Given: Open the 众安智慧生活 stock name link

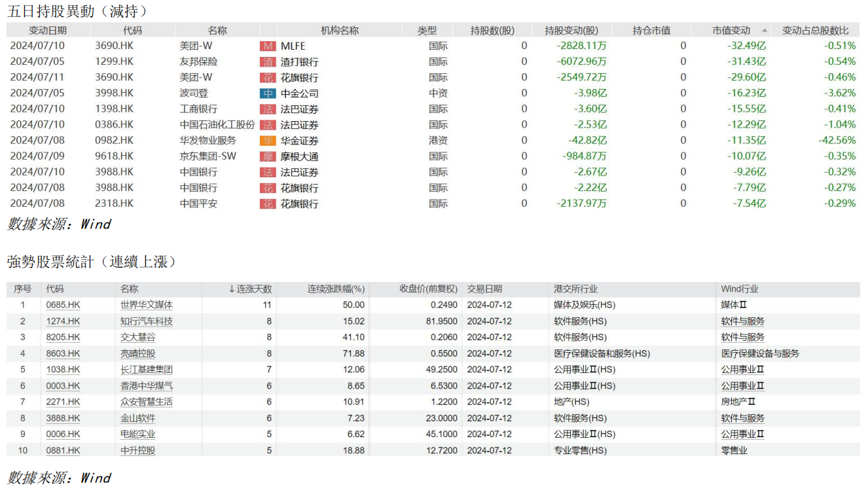Looking at the screenshot, I should [x=147, y=402].
